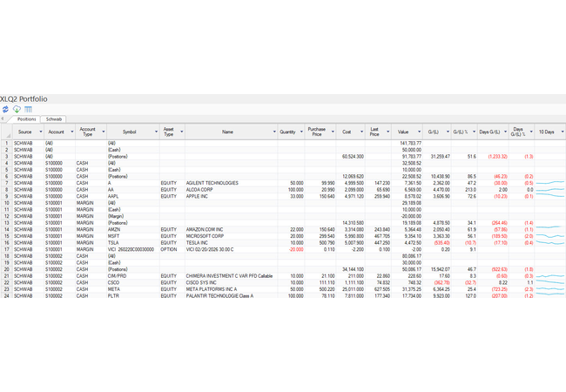
Task: Click the 10 Days sparkline for META row
Action: pos(550,289)
